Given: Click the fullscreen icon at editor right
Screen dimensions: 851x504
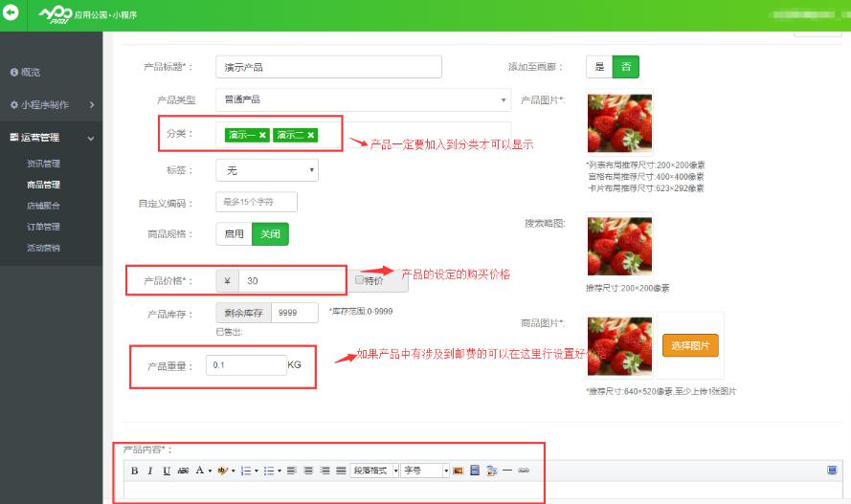Looking at the screenshot, I should tap(832, 470).
